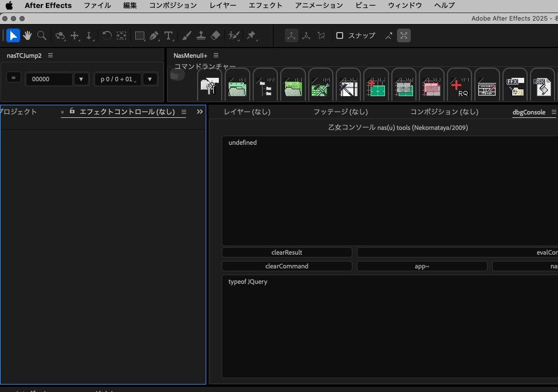This screenshot has width=558, height=392.
Task: Toggle the エフェクトコントロール panel lock
Action: pos(72,111)
